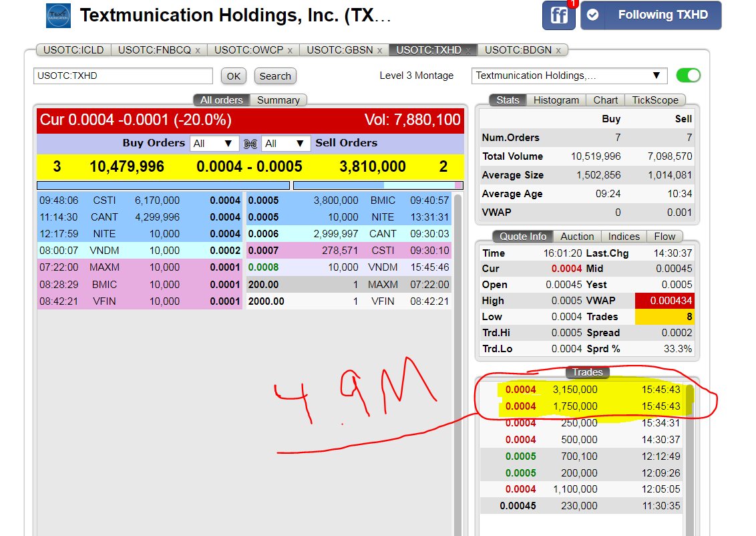Close the USOTC:TXHD tab with x
Screen dimensions: 756x536
point(467,50)
